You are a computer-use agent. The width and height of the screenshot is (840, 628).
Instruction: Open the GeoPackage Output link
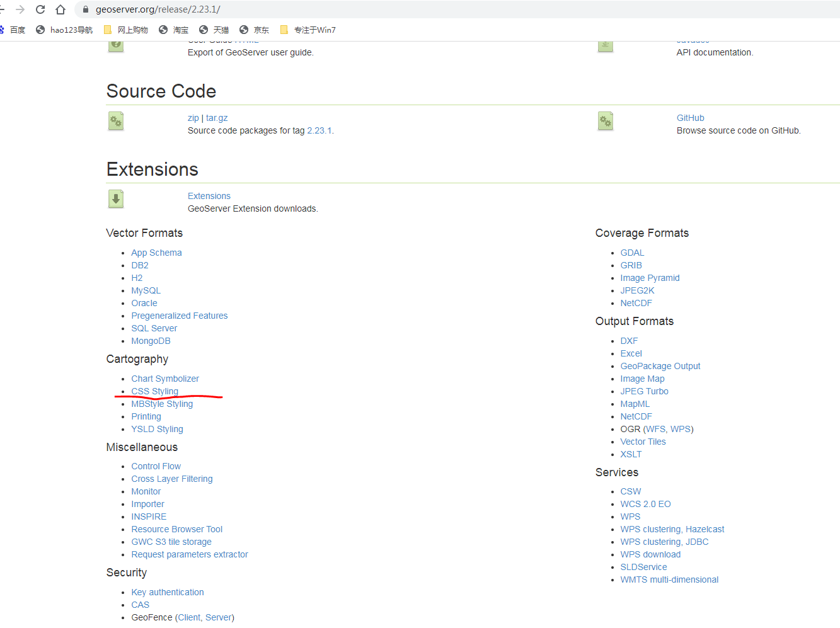pos(660,366)
